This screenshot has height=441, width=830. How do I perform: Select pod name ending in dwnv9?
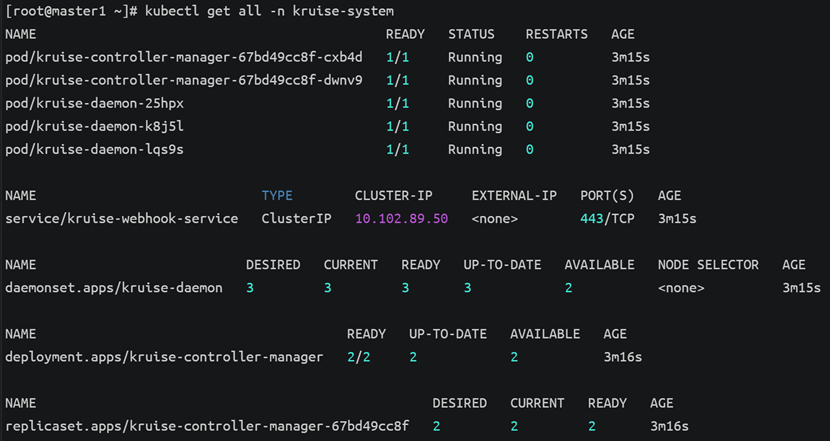[x=184, y=80]
